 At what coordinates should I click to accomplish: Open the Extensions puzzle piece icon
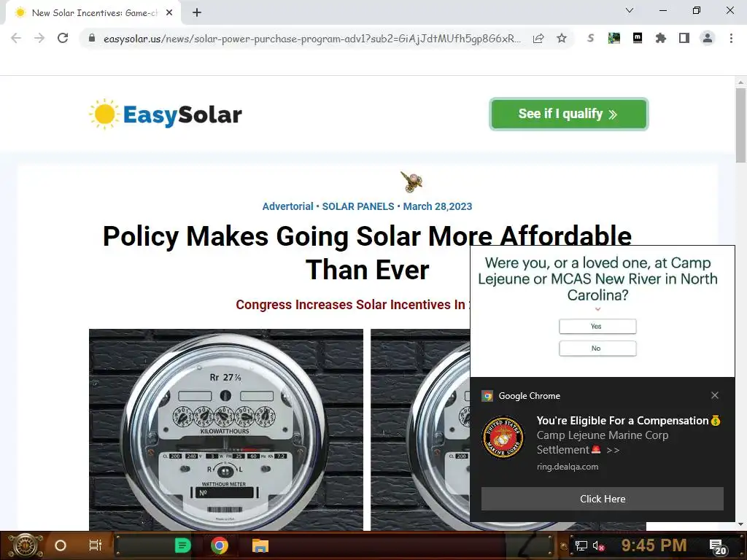click(661, 38)
